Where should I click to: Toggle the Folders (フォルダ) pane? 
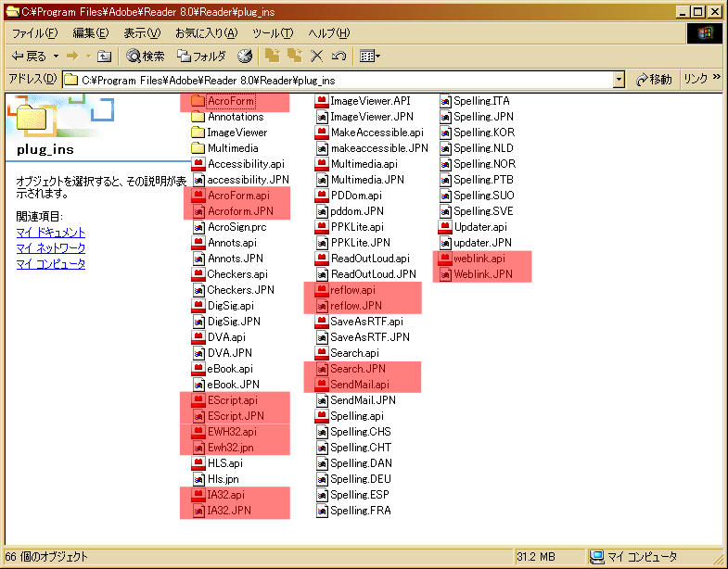(201, 57)
